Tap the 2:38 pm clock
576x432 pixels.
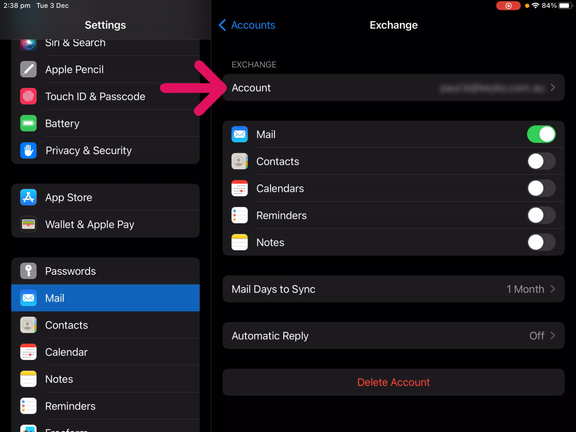pos(17,6)
